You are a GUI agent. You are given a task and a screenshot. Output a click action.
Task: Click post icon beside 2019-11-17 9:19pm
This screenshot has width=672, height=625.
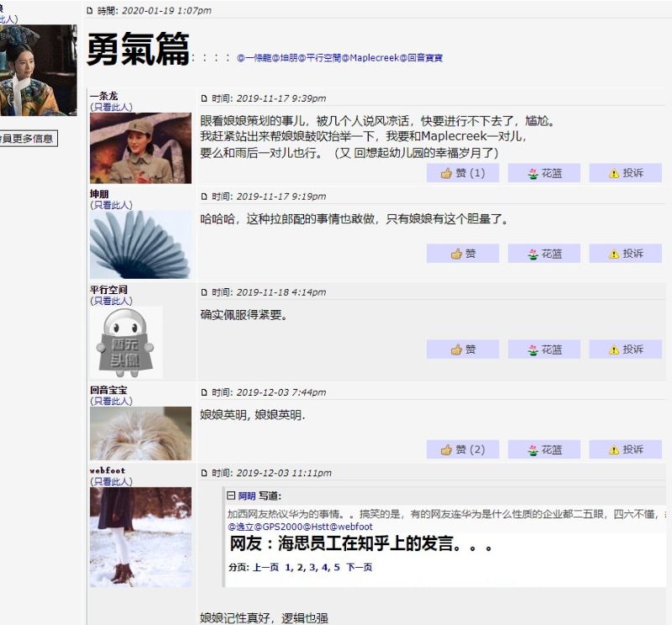tap(204, 197)
